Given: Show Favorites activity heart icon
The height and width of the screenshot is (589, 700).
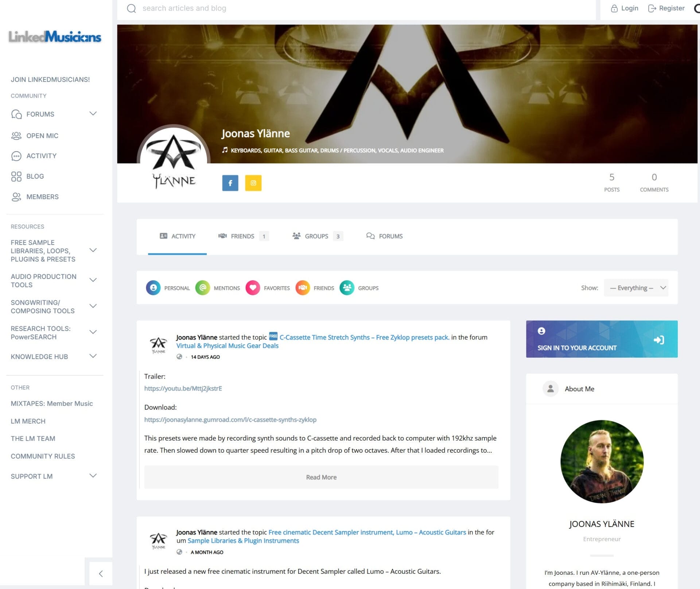Looking at the screenshot, I should [253, 288].
